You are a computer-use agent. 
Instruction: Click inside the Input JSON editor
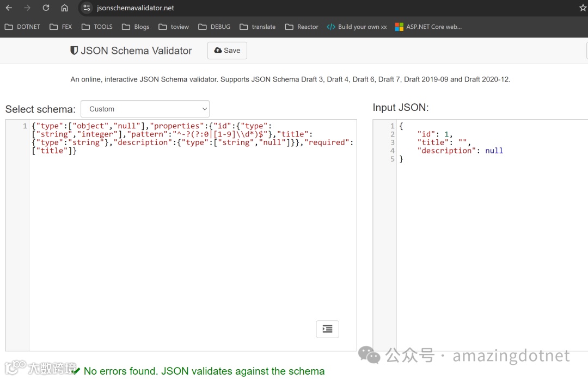(x=492, y=235)
